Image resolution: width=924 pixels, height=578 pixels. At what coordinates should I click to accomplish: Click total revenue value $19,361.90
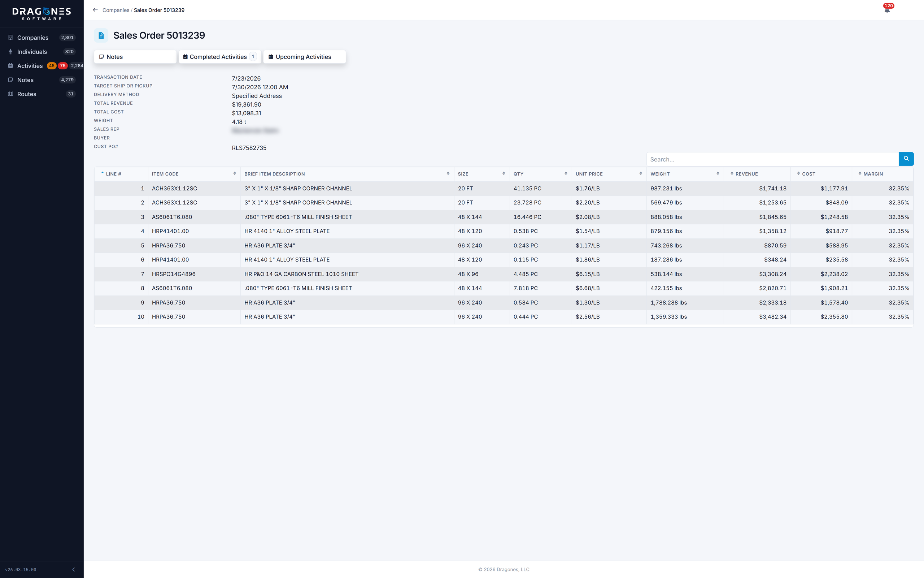(246, 105)
